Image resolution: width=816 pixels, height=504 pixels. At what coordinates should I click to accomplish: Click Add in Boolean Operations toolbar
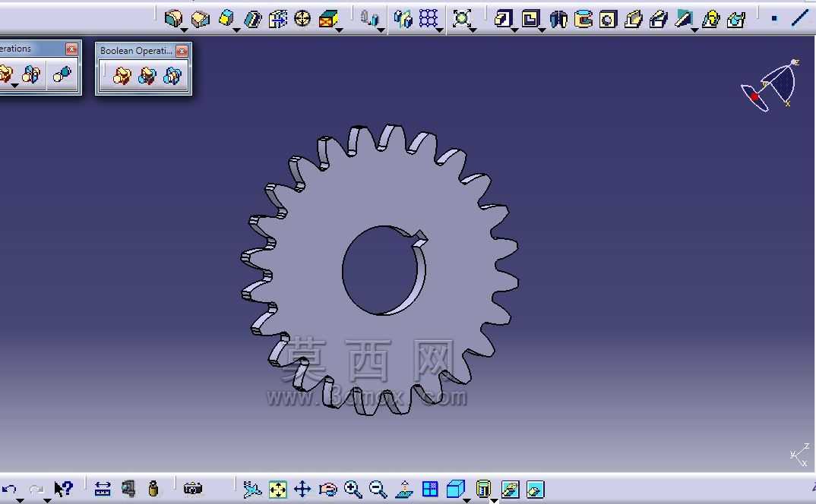coord(122,76)
